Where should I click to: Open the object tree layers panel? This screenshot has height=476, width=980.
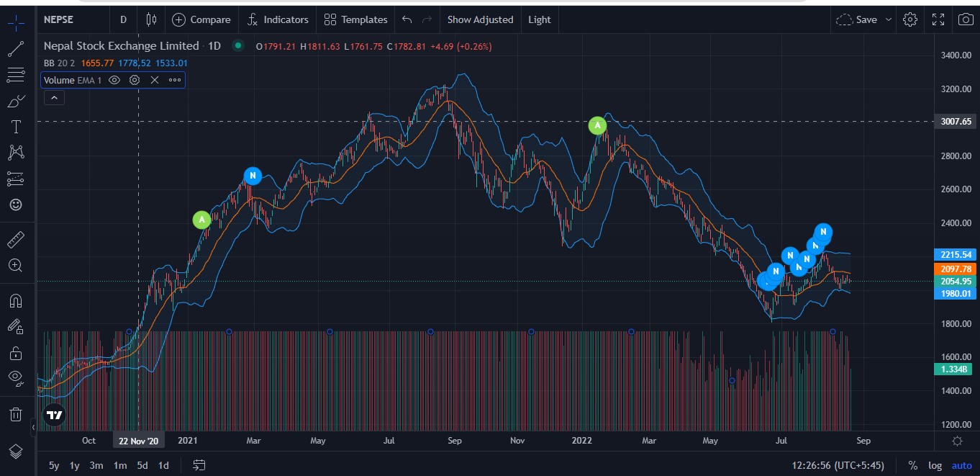(x=16, y=452)
